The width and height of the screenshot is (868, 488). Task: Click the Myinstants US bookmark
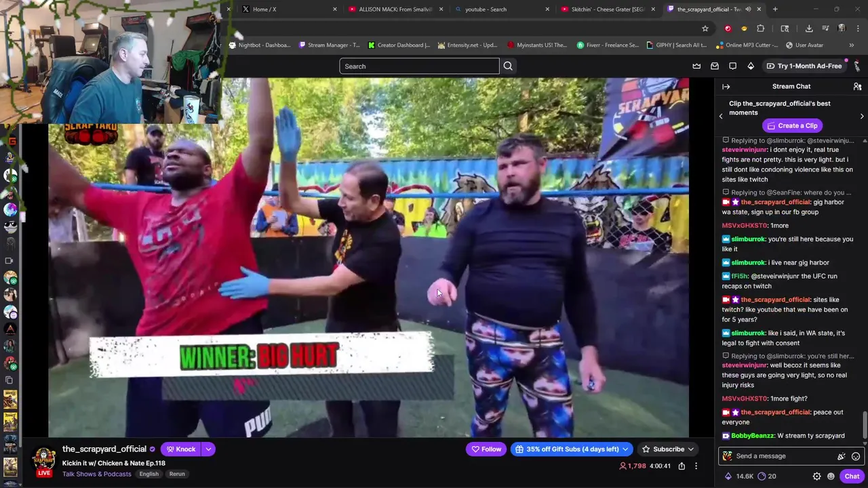537,45
